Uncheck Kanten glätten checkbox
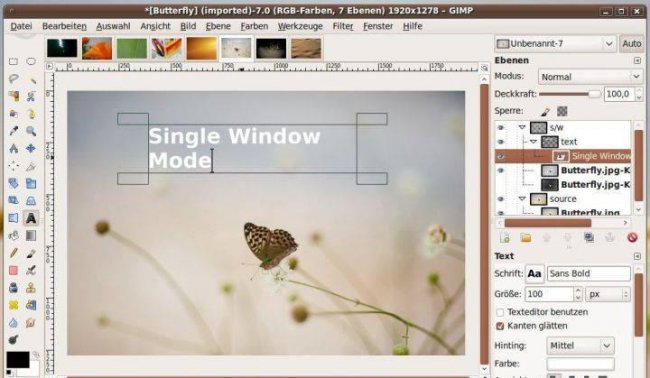650x378 pixels. click(x=500, y=326)
